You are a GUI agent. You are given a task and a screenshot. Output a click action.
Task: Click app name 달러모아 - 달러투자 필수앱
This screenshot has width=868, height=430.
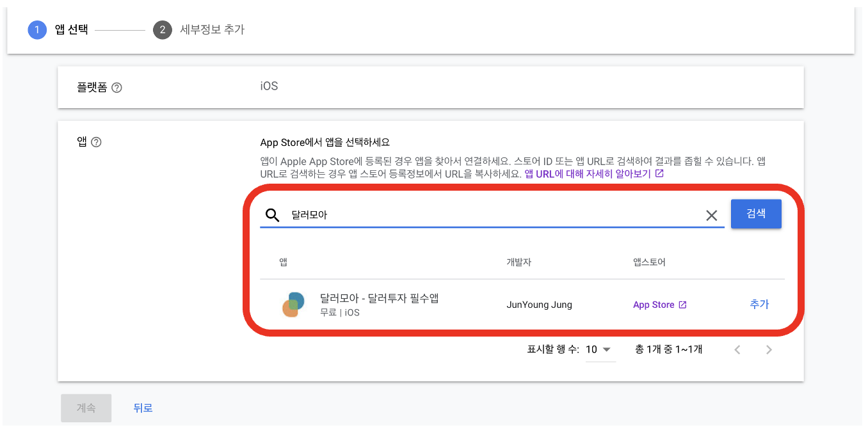coord(379,298)
